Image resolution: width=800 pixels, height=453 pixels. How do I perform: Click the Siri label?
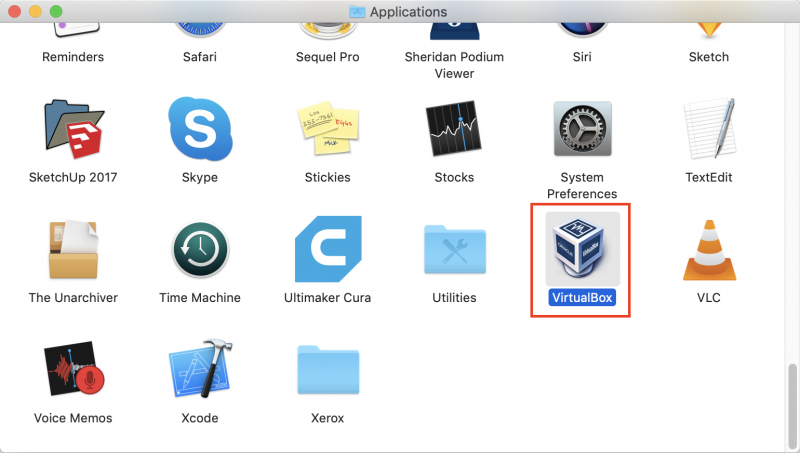pos(582,57)
